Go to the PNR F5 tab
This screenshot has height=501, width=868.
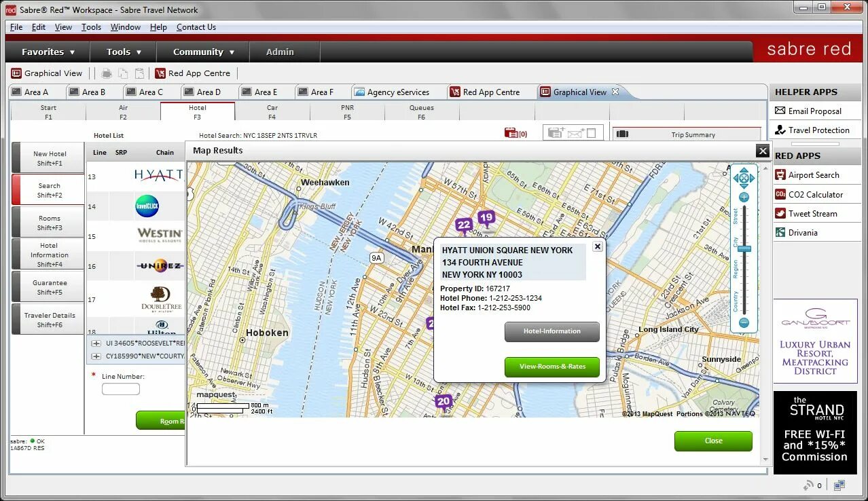(347, 112)
